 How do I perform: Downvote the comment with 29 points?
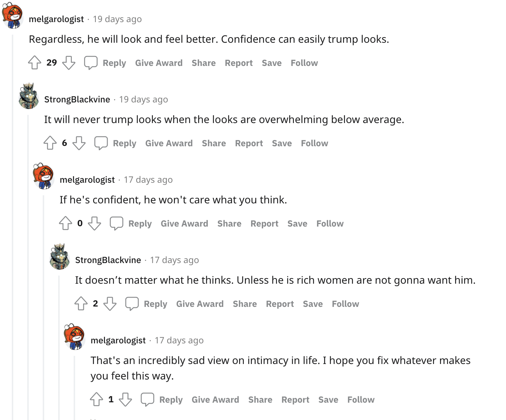68,63
